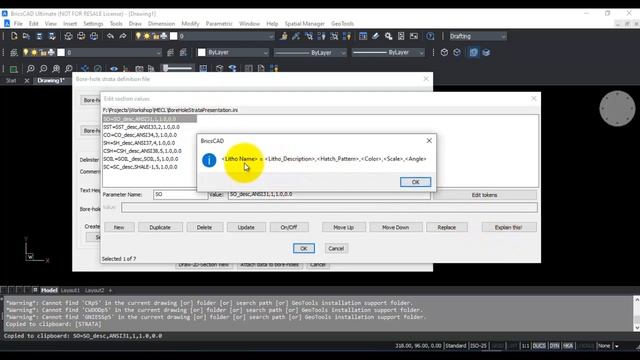Click the first cube icon after lineweight dropdown
640x360 pixels.
point(444,52)
